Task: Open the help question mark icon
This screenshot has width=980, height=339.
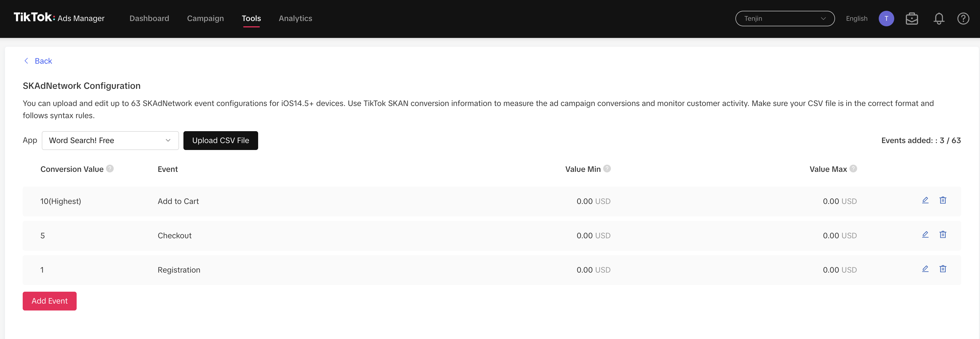Action: tap(963, 19)
